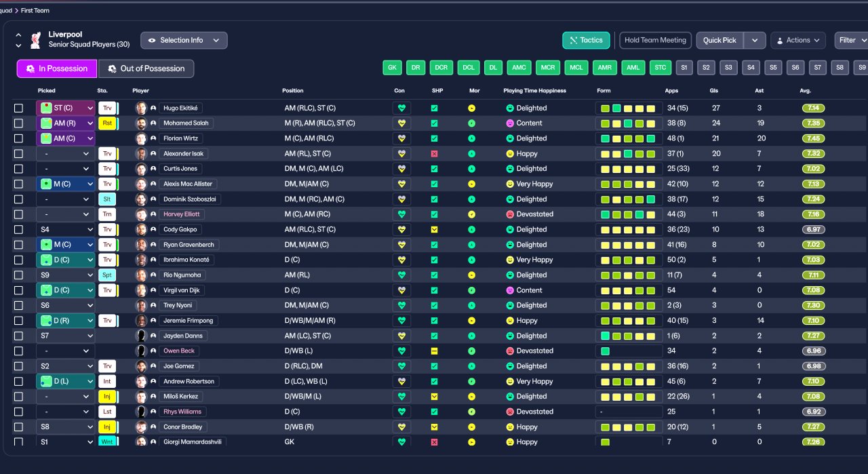Click Mohamed Salah's condition heart icon
The image size is (868, 474).
[x=401, y=123]
